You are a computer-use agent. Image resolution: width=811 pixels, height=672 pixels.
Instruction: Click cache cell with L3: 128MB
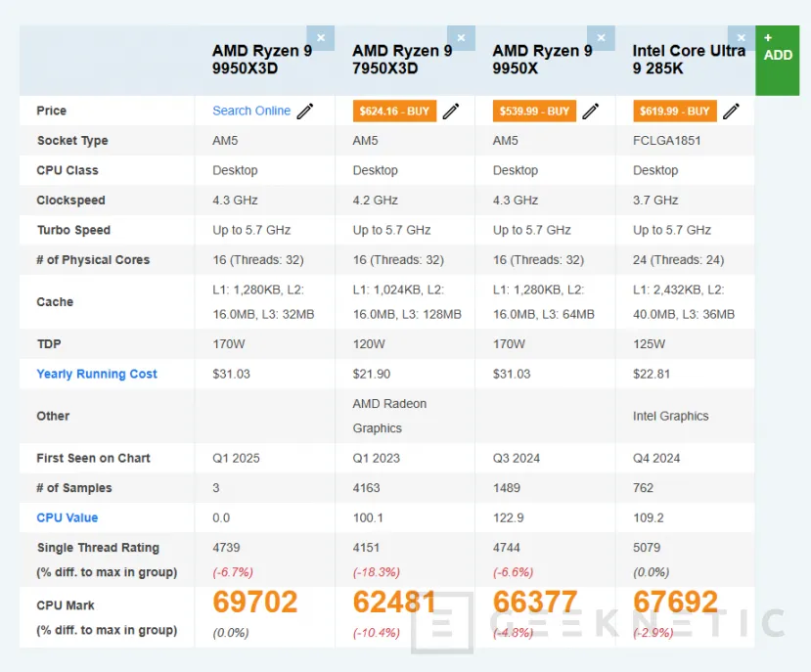tap(407, 302)
